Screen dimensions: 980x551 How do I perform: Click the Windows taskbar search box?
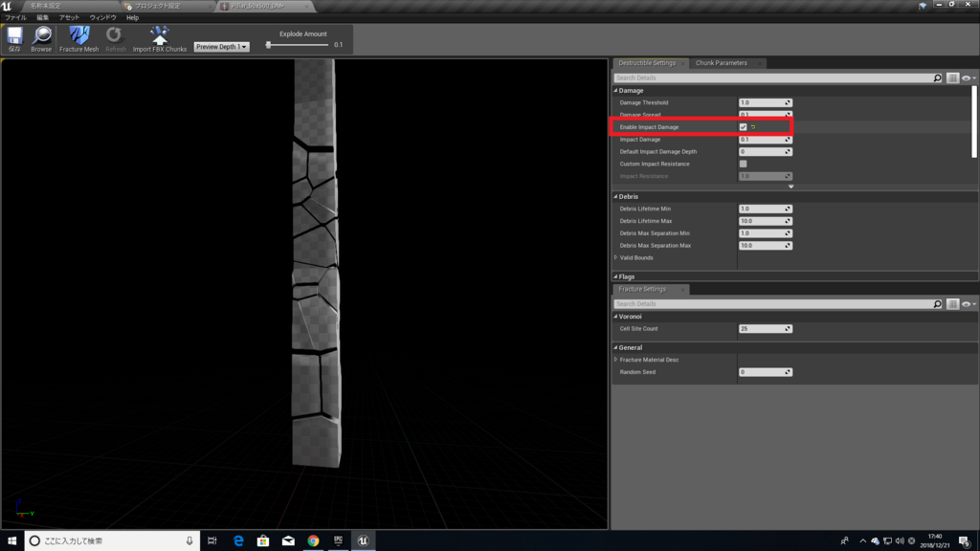point(113,541)
